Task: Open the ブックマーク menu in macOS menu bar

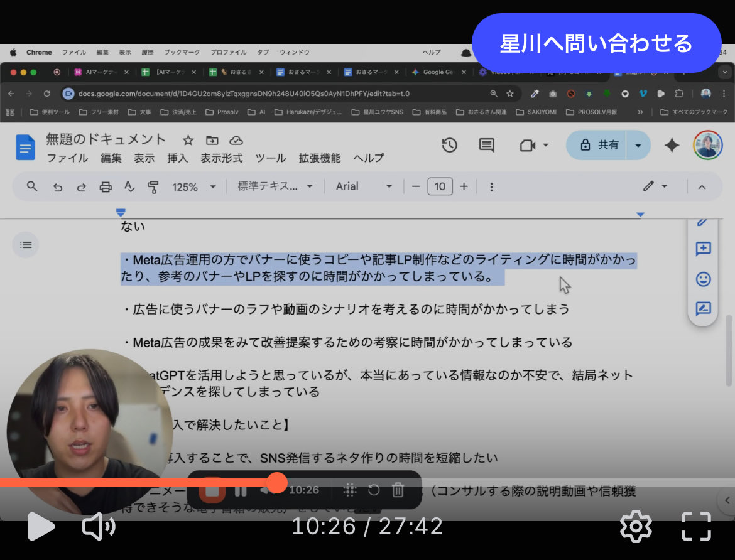Action: coord(182,53)
